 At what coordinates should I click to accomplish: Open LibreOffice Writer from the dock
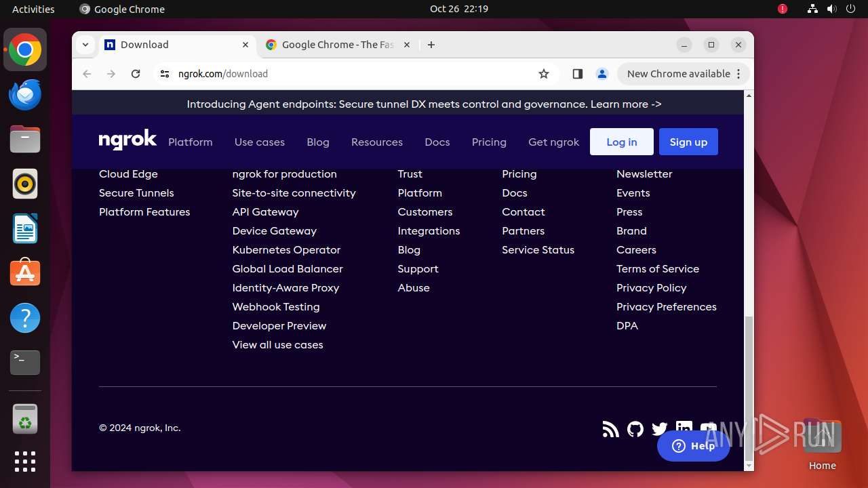pos(25,228)
